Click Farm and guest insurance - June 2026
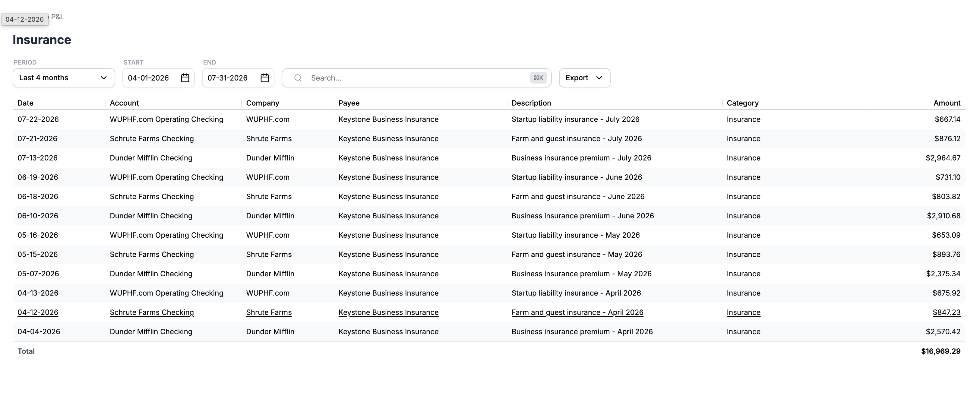Image resolution: width=980 pixels, height=412 pixels. click(578, 197)
